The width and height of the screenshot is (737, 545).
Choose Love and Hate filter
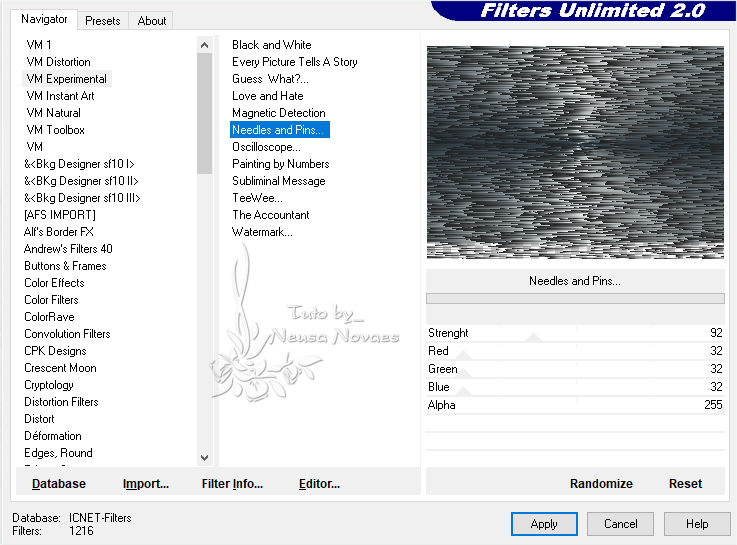267,96
